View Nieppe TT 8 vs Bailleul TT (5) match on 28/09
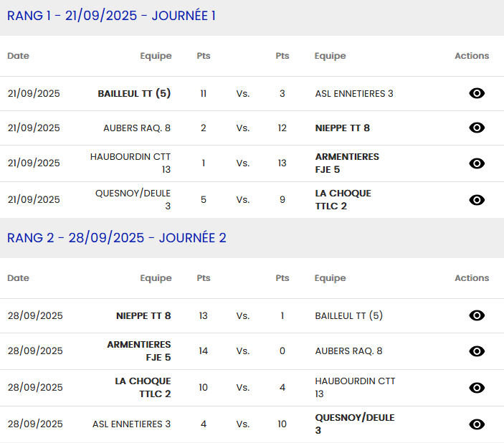 tap(477, 315)
